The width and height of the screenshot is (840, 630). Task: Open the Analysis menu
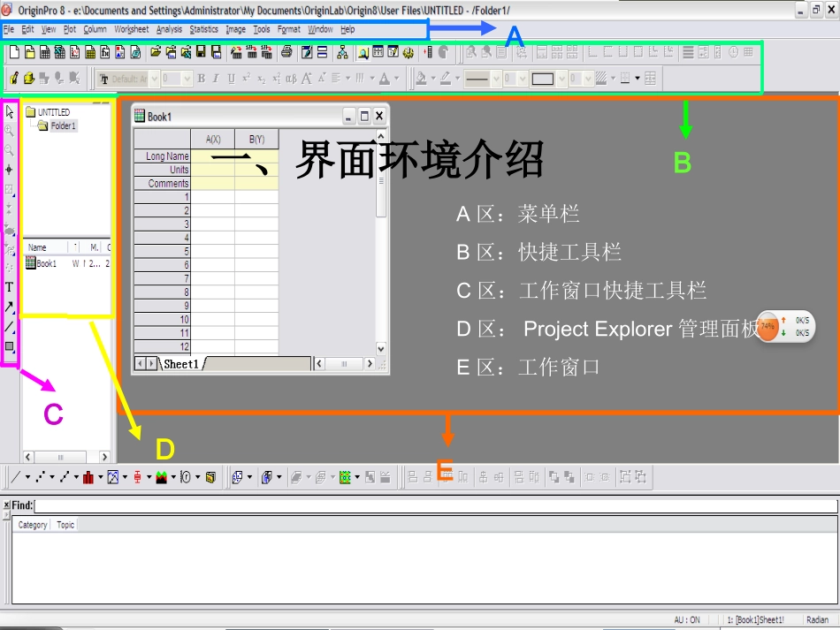click(169, 29)
